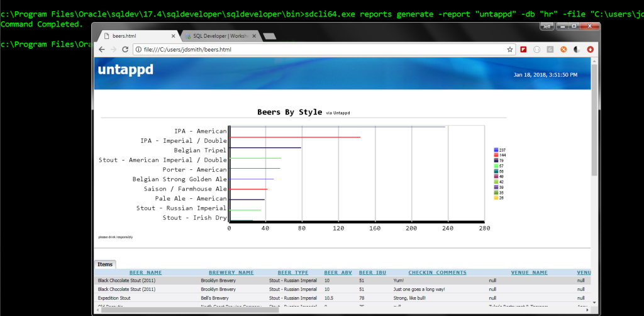Viewport: 644px width, 316px height.
Task: Click the red up-arrow update icon
Action: tap(590, 50)
